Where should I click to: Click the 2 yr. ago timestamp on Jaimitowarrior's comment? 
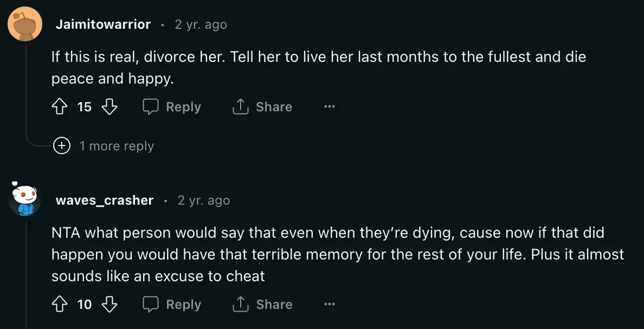pyautogui.click(x=201, y=24)
